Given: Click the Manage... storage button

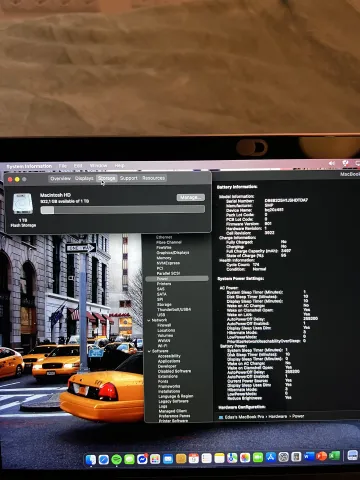Looking at the screenshot, I should point(191,197).
